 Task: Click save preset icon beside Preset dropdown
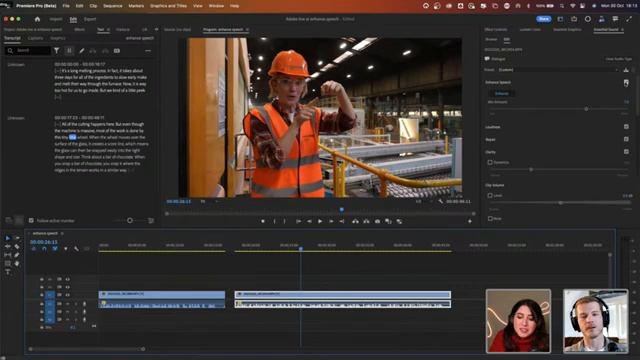pyautogui.click(x=626, y=70)
